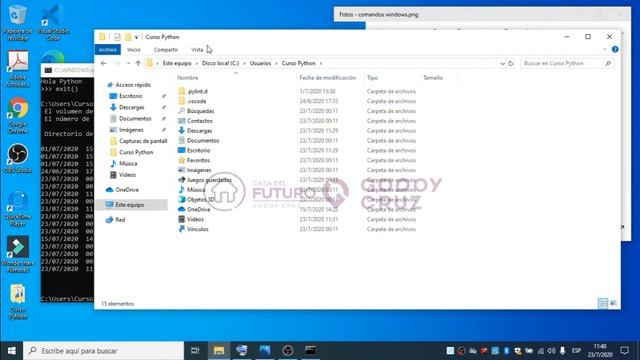Expand the ribbon with the chevron

point(604,49)
